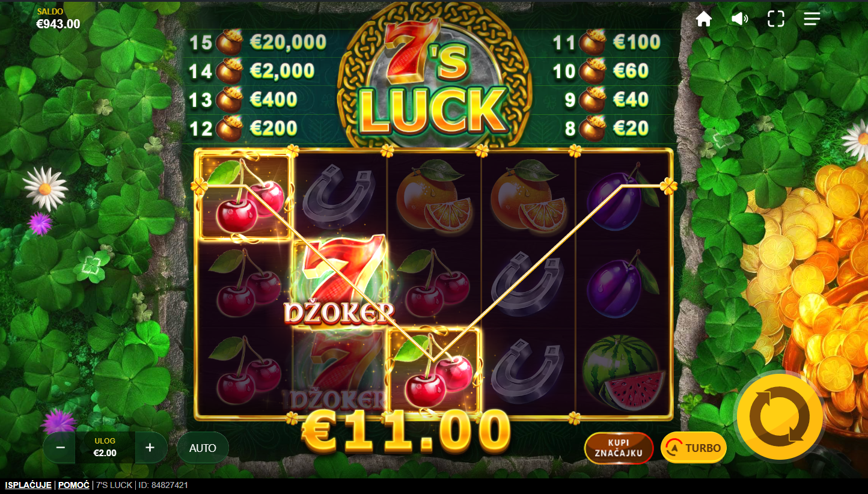The width and height of the screenshot is (868, 494).
Task: Toggle Turbo mode
Action: (x=694, y=448)
